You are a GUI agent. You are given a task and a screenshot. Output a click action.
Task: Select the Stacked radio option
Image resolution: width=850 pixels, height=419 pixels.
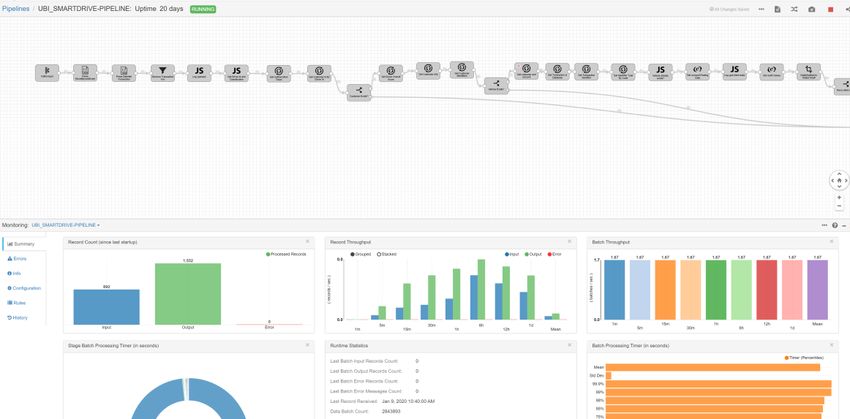coord(387,254)
